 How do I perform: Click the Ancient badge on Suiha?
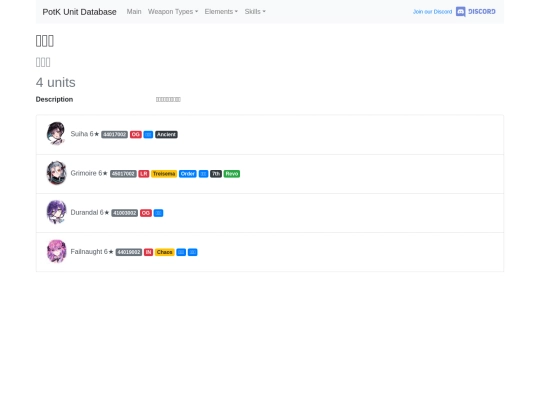[166, 134]
